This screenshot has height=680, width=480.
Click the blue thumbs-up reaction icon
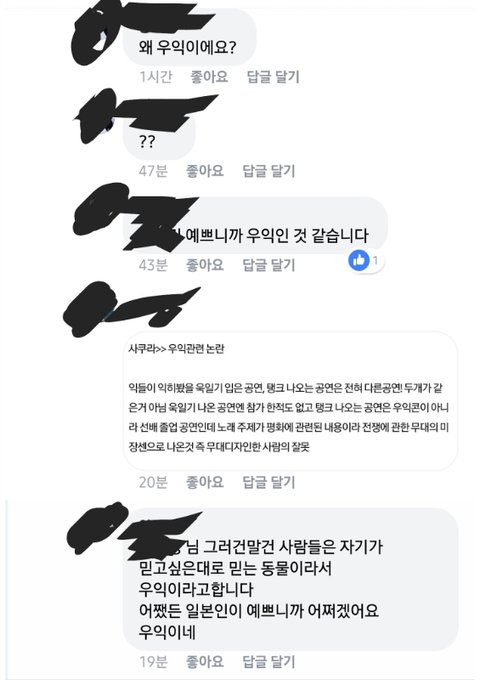(359, 260)
